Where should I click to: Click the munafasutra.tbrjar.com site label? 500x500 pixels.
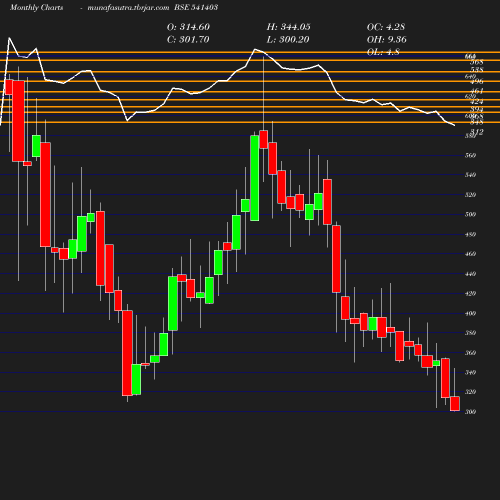[x=128, y=7]
